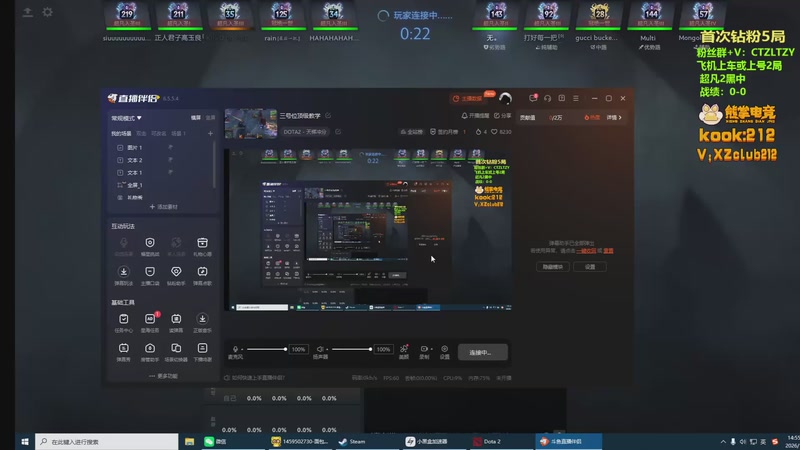Open microphone device dropdown arrow
The height and width of the screenshot is (450, 800).
click(x=242, y=349)
